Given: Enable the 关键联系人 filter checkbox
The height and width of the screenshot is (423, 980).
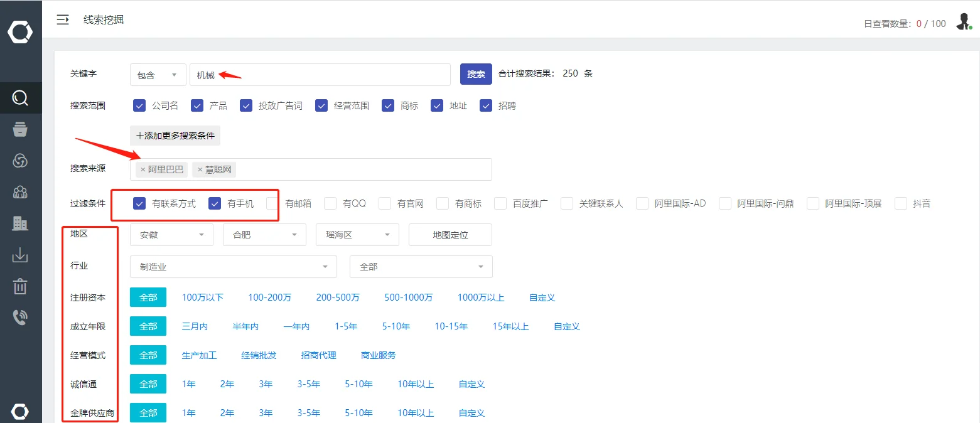Looking at the screenshot, I should tap(567, 203).
